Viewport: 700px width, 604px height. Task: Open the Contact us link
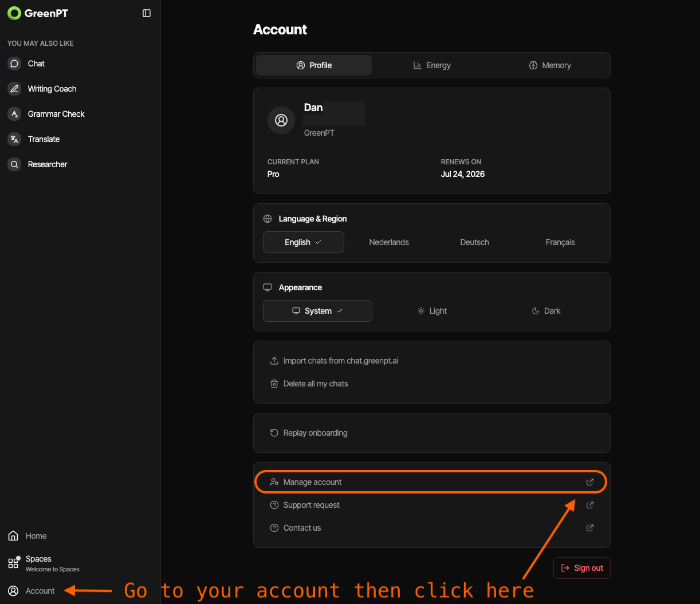click(432, 528)
